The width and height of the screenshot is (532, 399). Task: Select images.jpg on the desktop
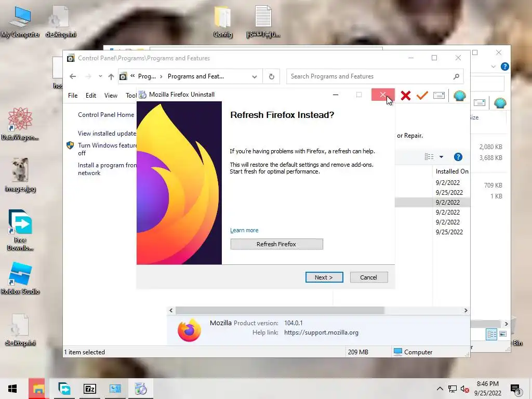pos(20,176)
